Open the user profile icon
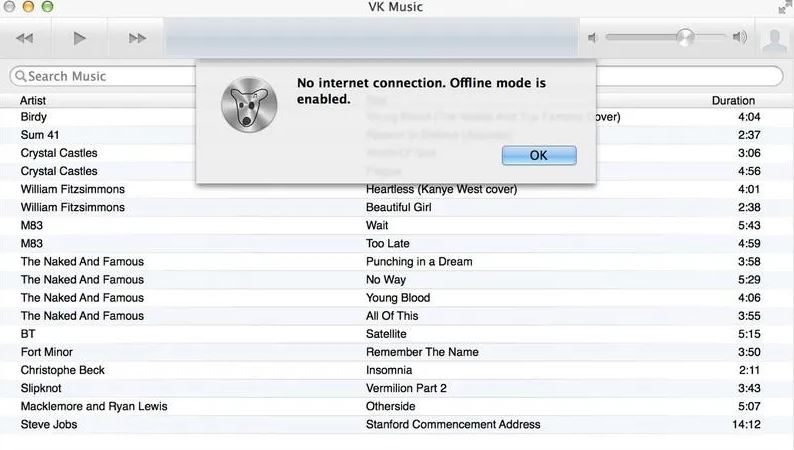 (x=775, y=40)
